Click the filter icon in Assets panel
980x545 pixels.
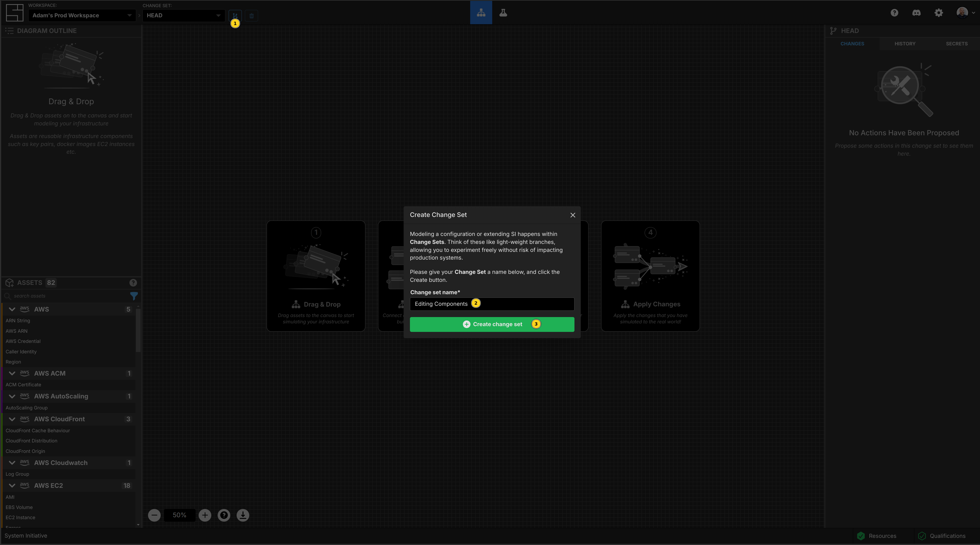coord(134,296)
